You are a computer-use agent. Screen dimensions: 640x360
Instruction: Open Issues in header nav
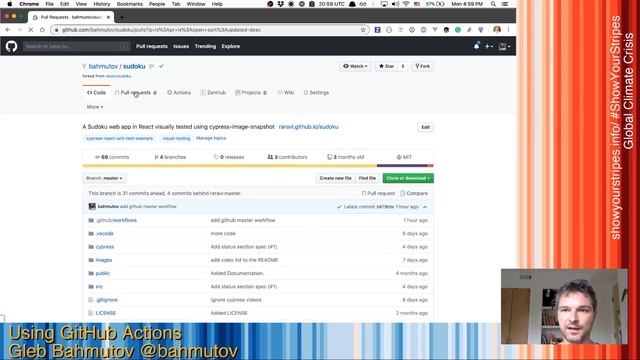coord(181,47)
